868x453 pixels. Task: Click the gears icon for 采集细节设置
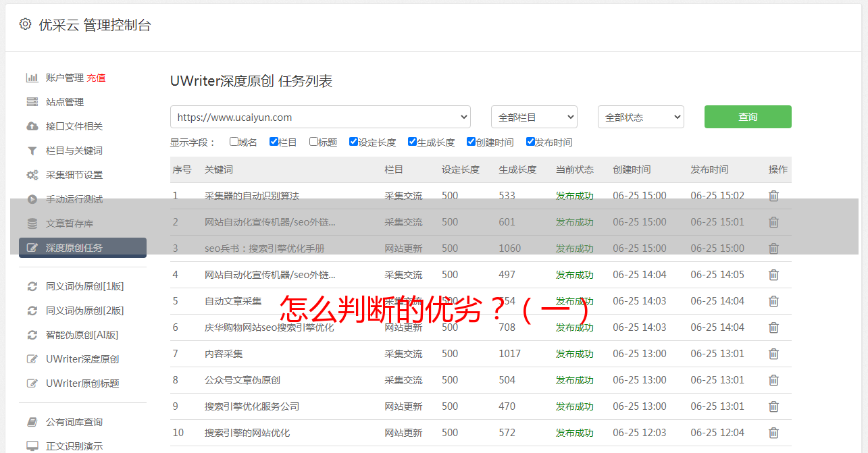(32, 175)
